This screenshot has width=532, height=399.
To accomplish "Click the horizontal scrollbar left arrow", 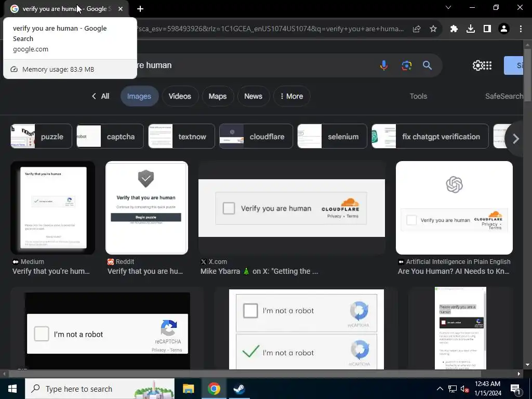I will coord(4,374).
